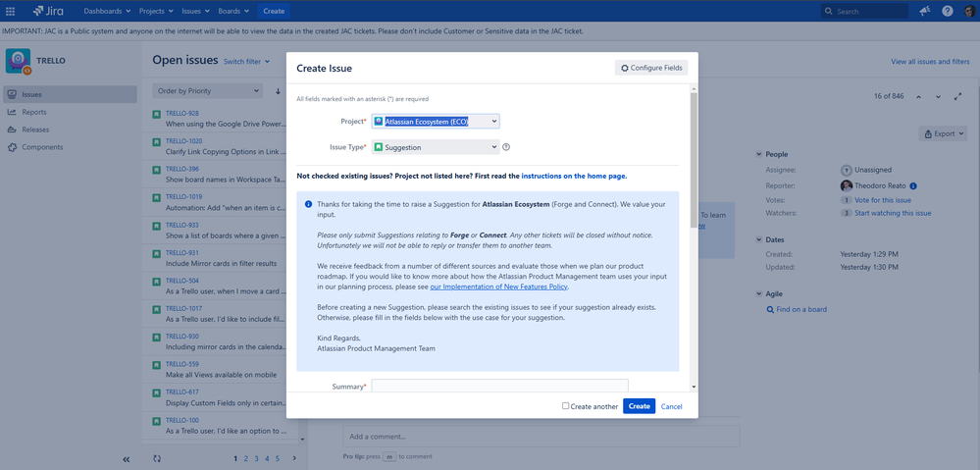Click the Jira logo
980x470 pixels.
(47, 11)
